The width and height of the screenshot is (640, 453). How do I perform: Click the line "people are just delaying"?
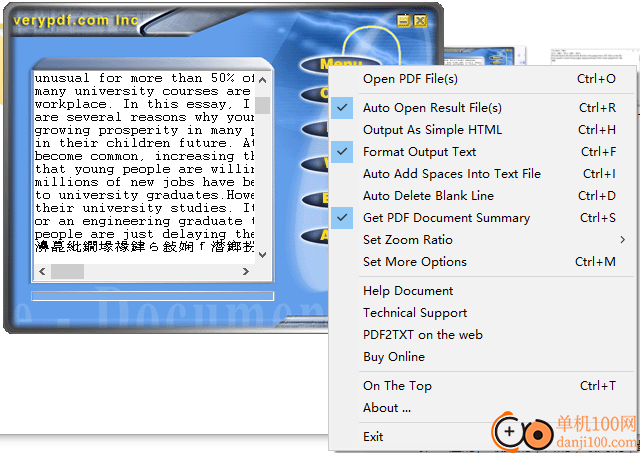(x=144, y=234)
